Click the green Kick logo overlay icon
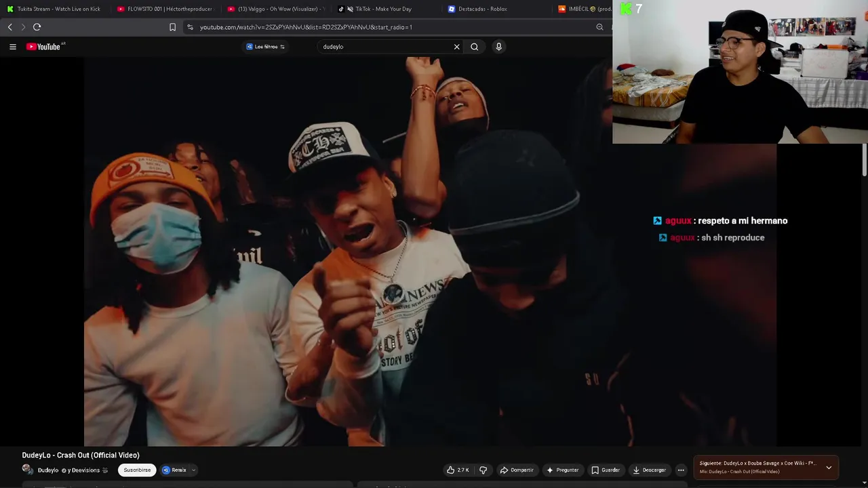Image resolution: width=868 pixels, height=488 pixels. [x=627, y=9]
